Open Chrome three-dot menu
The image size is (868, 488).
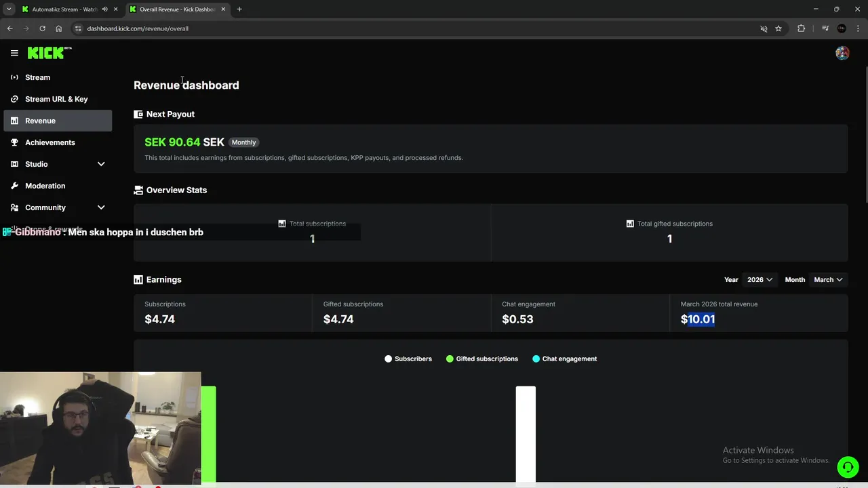(x=859, y=28)
